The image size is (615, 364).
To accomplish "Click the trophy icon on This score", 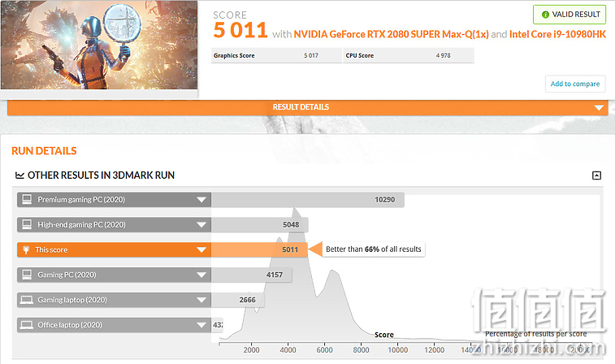I will [x=26, y=250].
